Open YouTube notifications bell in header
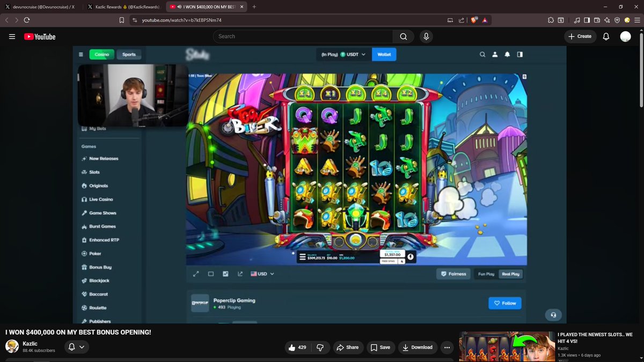Screen dimensions: 644x362 (x=606, y=36)
